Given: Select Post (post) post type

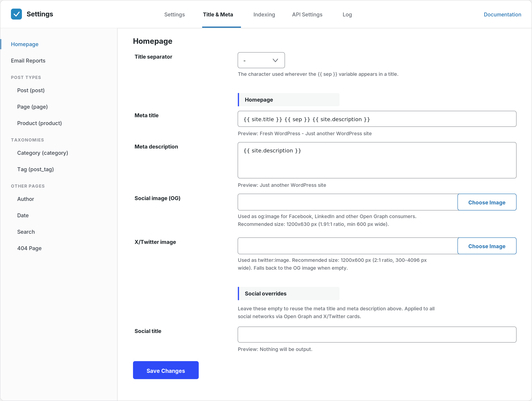Looking at the screenshot, I should (x=31, y=90).
